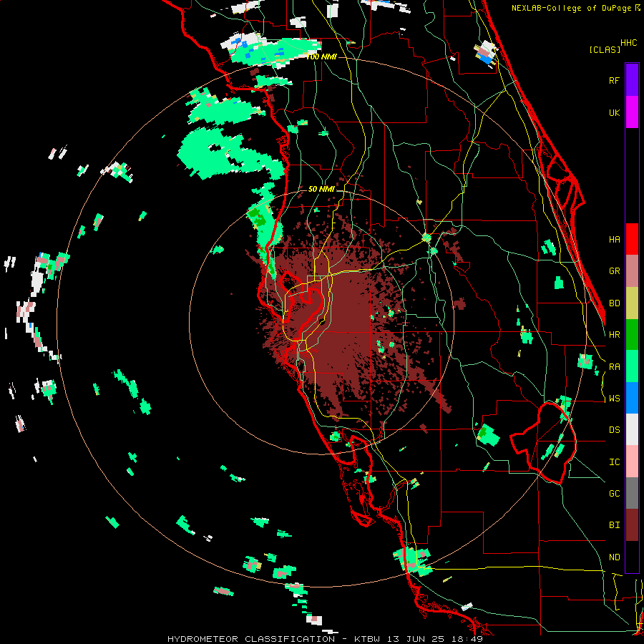Viewport: 644px width, 644px height.
Task: Click the HR legend label
Action: point(614,335)
